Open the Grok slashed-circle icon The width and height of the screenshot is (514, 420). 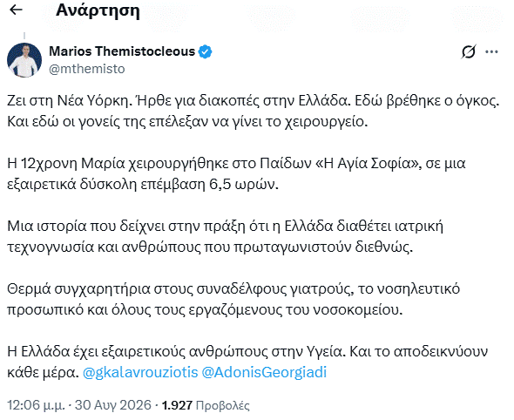tap(469, 51)
